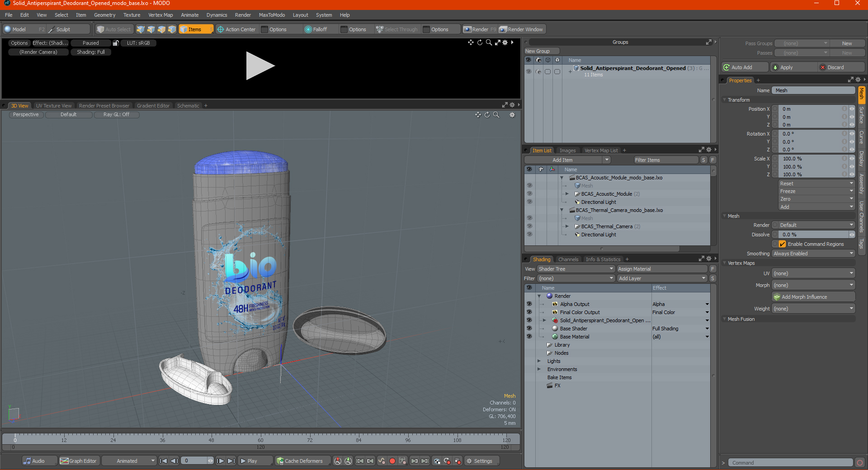The image size is (868, 470).
Task: Open Animated keying mode dropdown
Action: point(129,461)
